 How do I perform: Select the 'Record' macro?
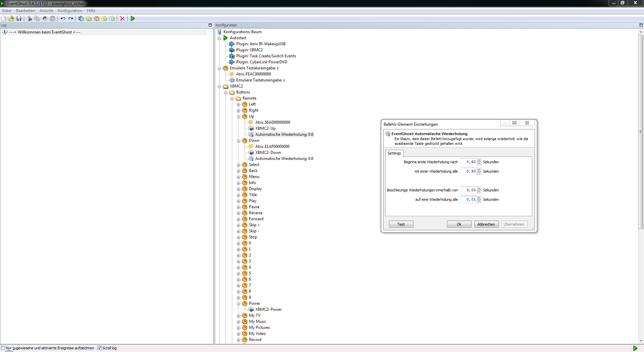pyautogui.click(x=255, y=340)
